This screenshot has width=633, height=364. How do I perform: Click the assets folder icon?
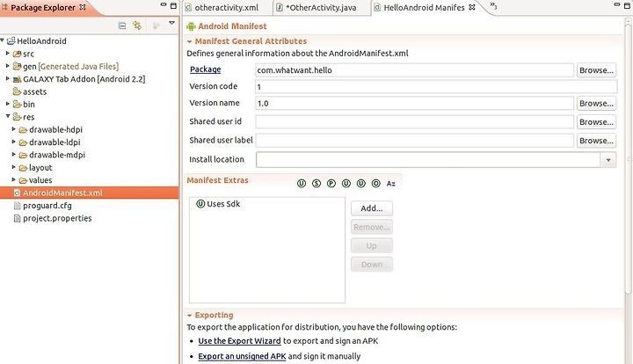click(x=17, y=91)
